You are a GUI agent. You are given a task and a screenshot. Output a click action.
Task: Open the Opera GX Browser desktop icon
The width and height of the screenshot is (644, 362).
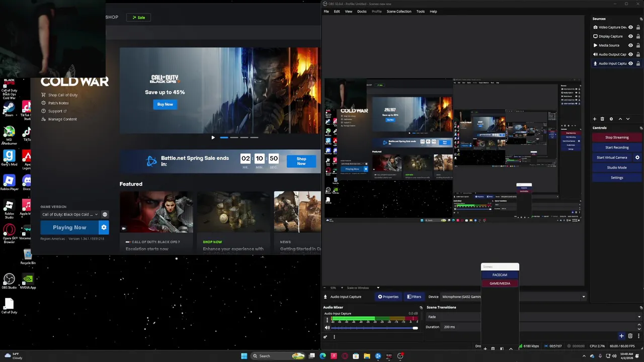9,234
